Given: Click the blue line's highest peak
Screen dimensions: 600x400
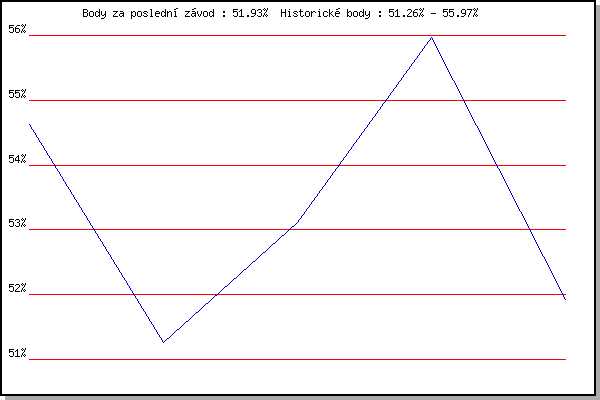Looking at the screenshot, I should pyautogui.click(x=432, y=38).
